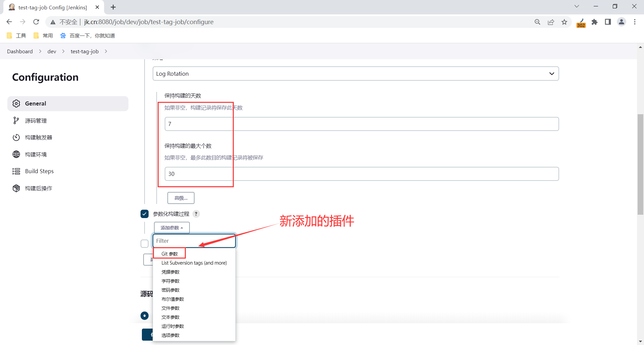Open the 常用 bookmarks folder
This screenshot has width=644, height=345.
43,36
